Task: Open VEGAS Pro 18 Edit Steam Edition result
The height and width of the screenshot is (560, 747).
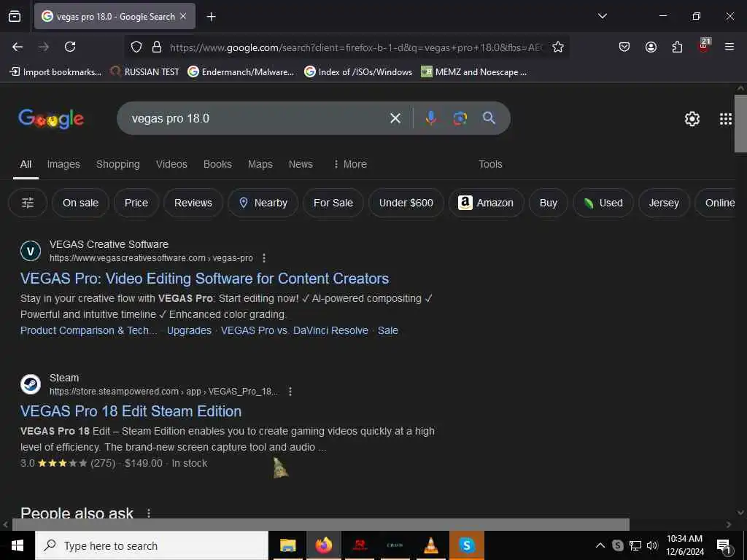Action: pos(131,411)
